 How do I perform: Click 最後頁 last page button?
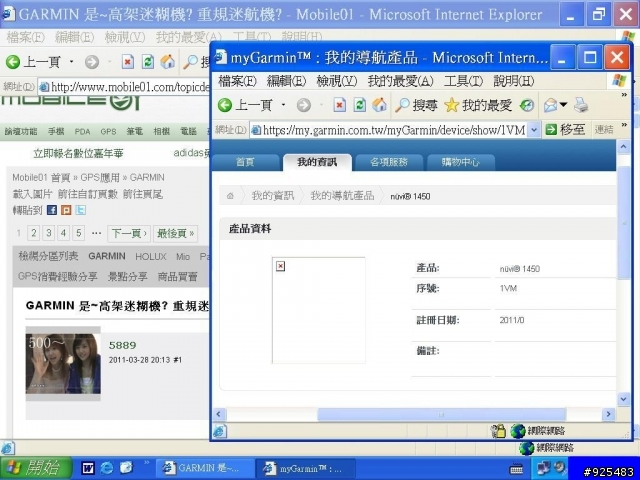(x=176, y=233)
